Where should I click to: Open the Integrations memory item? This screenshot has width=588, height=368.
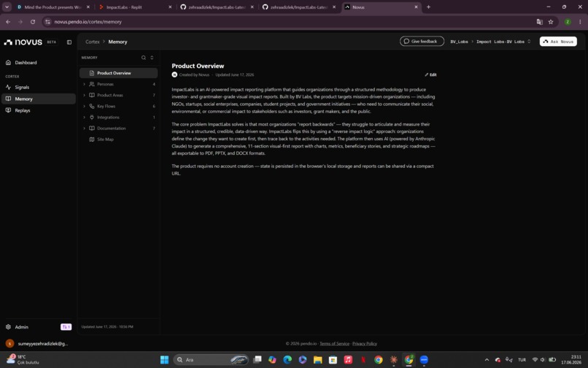[x=108, y=117]
